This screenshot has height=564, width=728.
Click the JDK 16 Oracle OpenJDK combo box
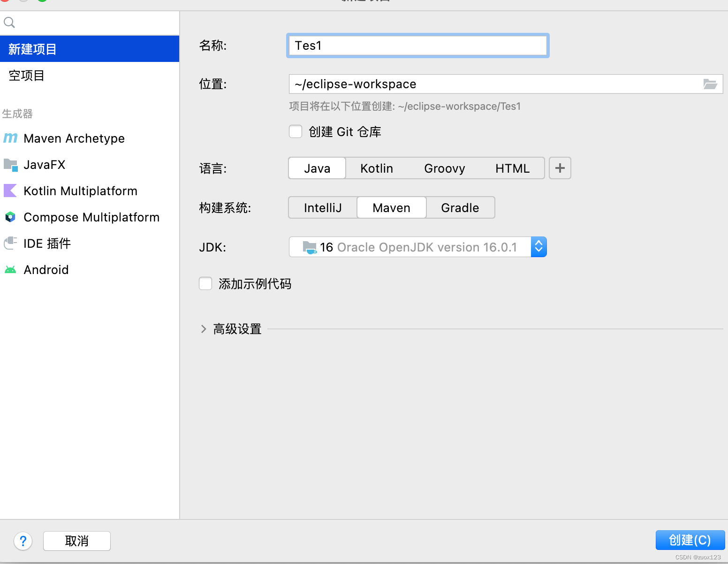(418, 247)
